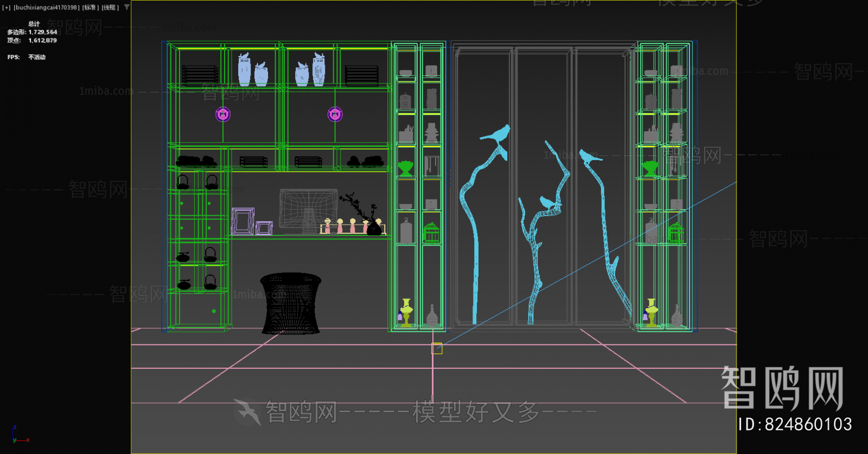Select the yellow square target marker on the floor
This screenshot has height=454, width=868.
[x=437, y=349]
